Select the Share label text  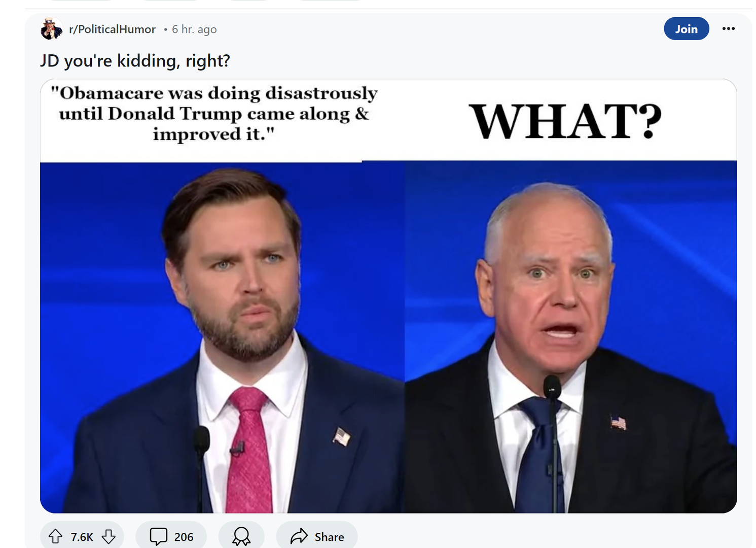pyautogui.click(x=329, y=537)
